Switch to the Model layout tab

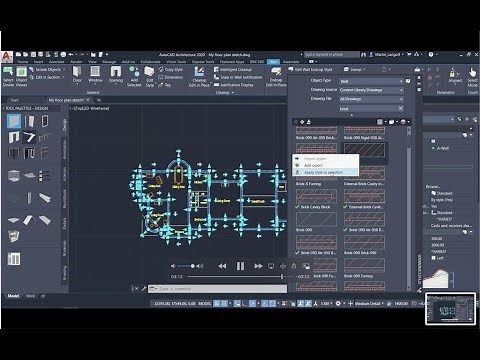tap(13, 296)
